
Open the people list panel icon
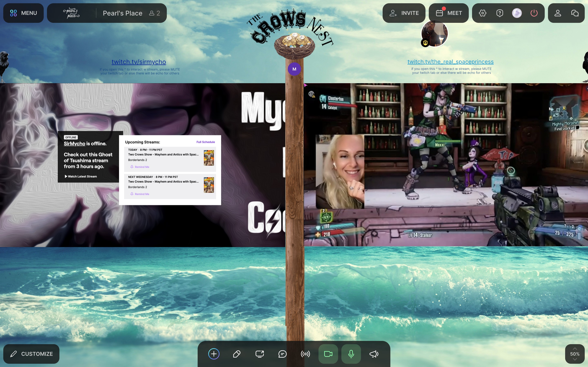coord(558,13)
